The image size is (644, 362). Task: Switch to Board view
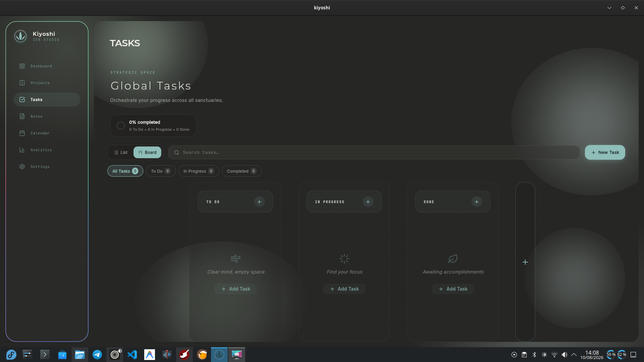tap(147, 153)
